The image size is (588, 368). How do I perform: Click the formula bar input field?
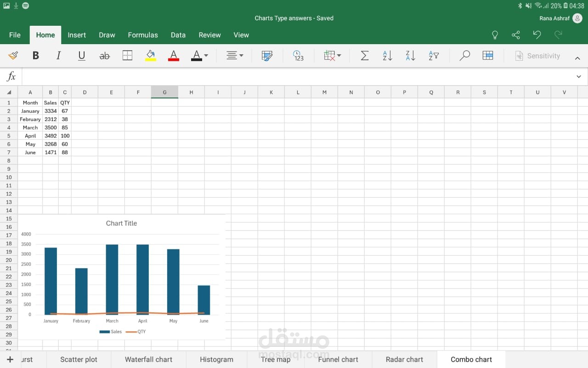(294, 76)
